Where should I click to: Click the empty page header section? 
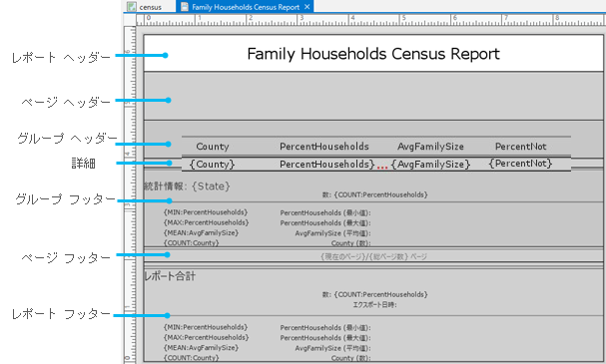point(373,96)
